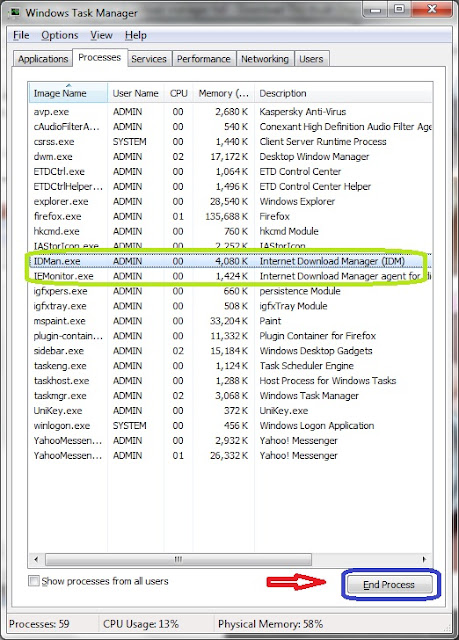Viewport: 459px width, 640px height.
Task: Switch to the Users tab
Action: click(x=311, y=59)
